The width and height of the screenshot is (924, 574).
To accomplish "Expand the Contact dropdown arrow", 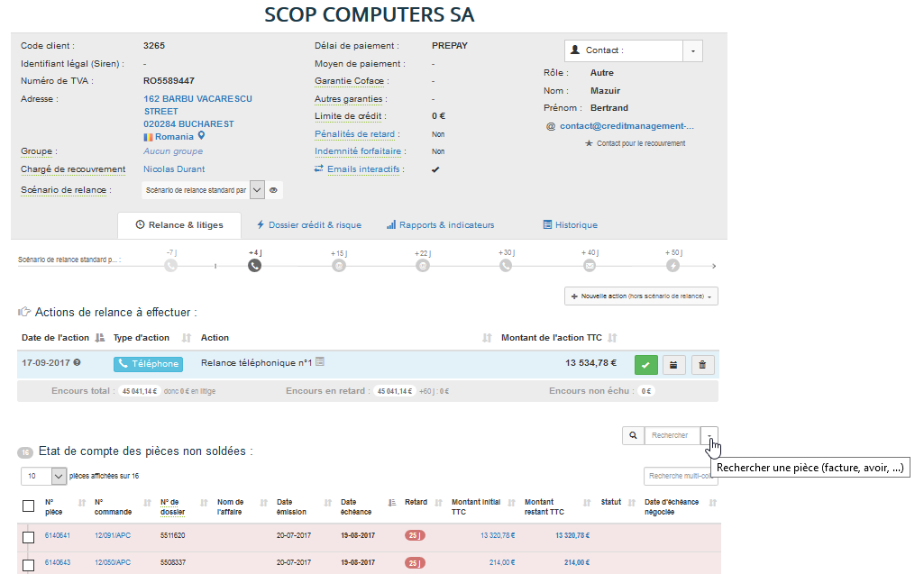I will pyautogui.click(x=692, y=50).
